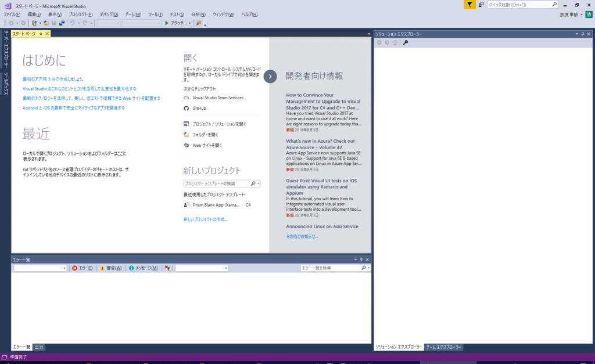Toggle the 警告 (Warnings) filter button
This screenshot has width=595, height=364.
coord(110,268)
